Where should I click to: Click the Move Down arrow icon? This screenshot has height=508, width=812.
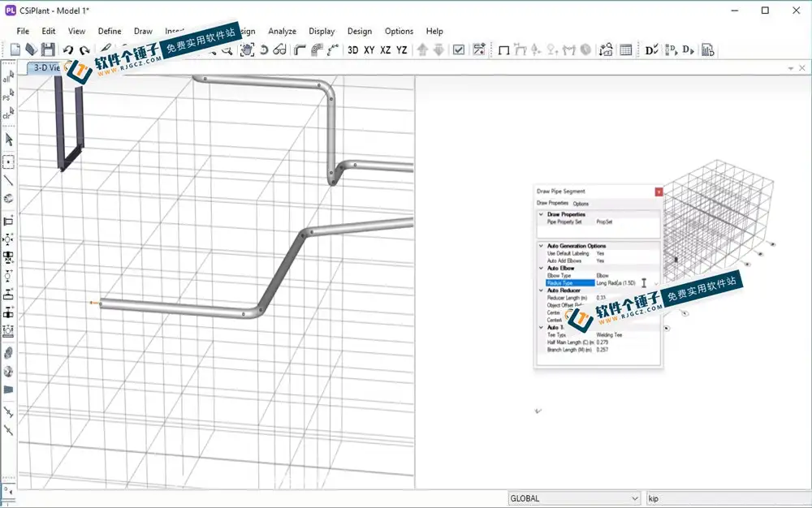point(438,50)
